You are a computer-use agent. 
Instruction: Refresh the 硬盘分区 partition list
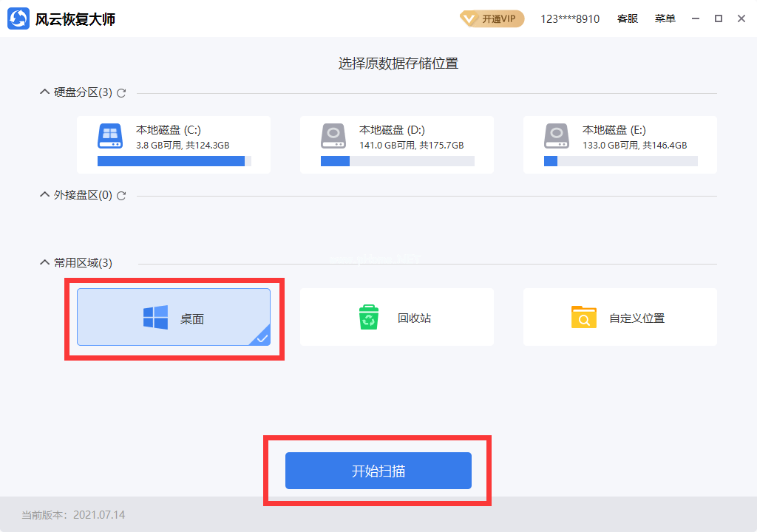(x=121, y=92)
